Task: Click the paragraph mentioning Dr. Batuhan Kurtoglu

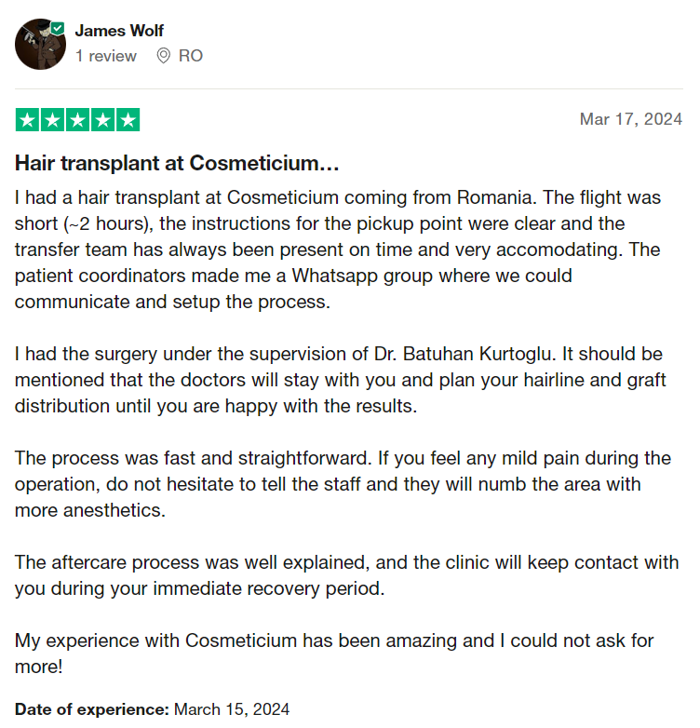Action: [x=342, y=380]
